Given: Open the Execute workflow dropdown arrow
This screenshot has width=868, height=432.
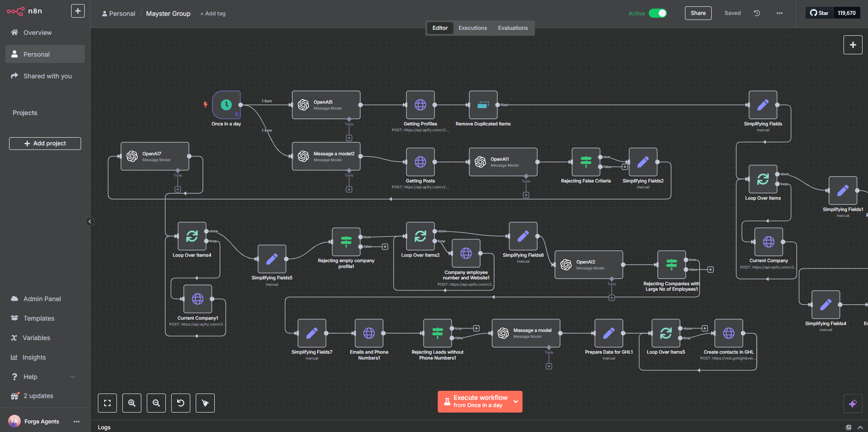Looking at the screenshot, I should click(x=516, y=402).
